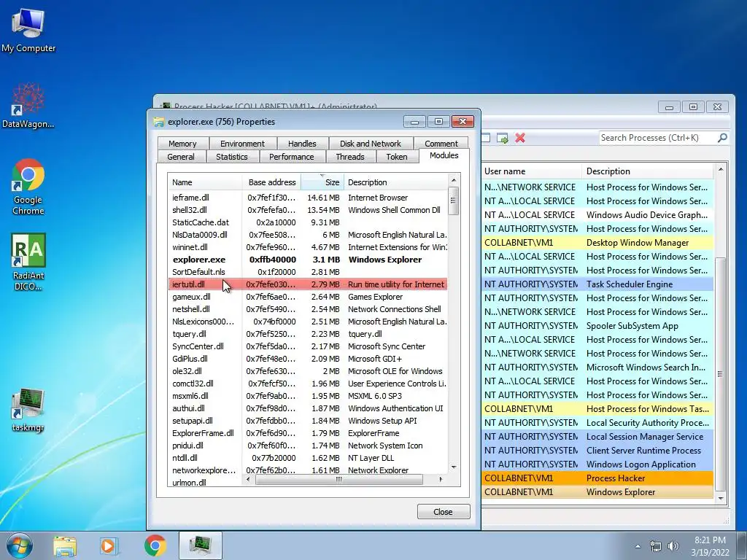The image size is (747, 560).
Task: Select tquery.dll module row
Action: coord(308,334)
